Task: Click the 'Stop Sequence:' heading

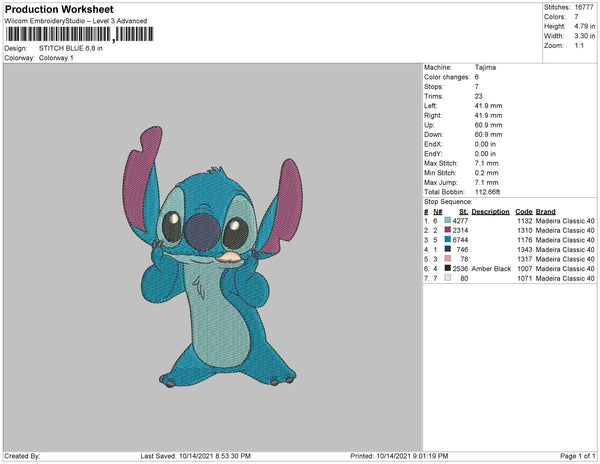Action: [x=448, y=202]
